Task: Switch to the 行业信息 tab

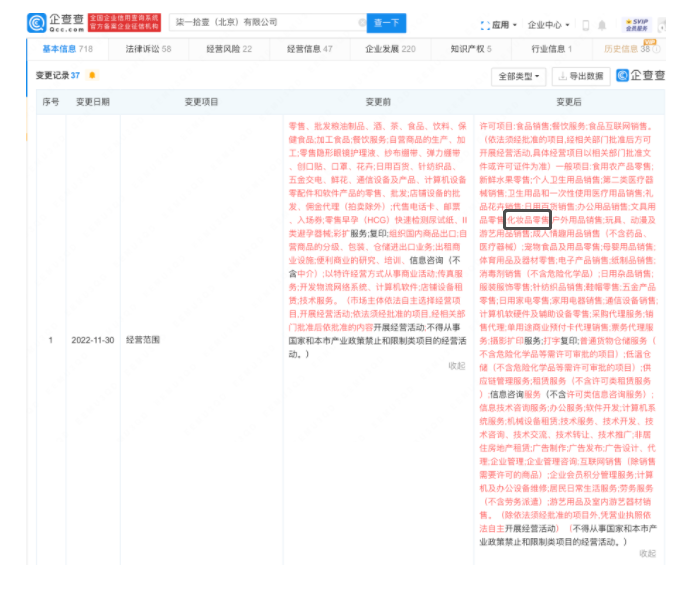Action: click(551, 49)
